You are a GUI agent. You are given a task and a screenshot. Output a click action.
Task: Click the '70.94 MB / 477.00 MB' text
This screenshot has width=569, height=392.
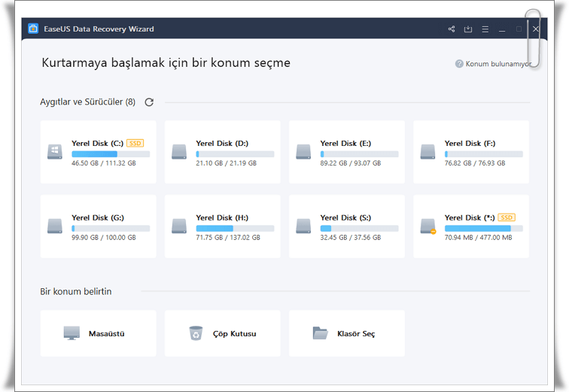click(x=478, y=238)
